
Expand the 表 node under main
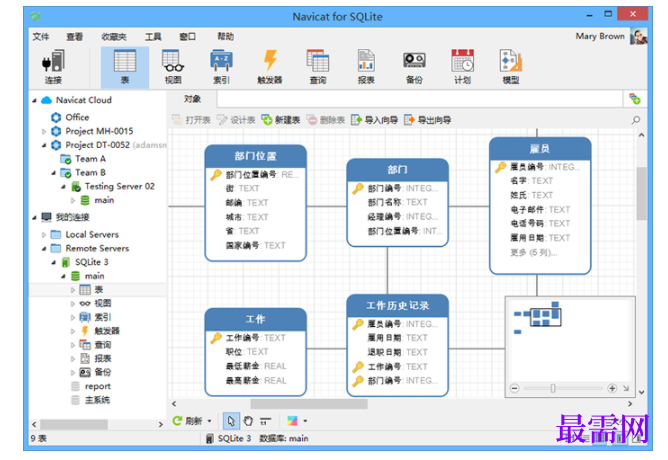pyautogui.click(x=72, y=290)
